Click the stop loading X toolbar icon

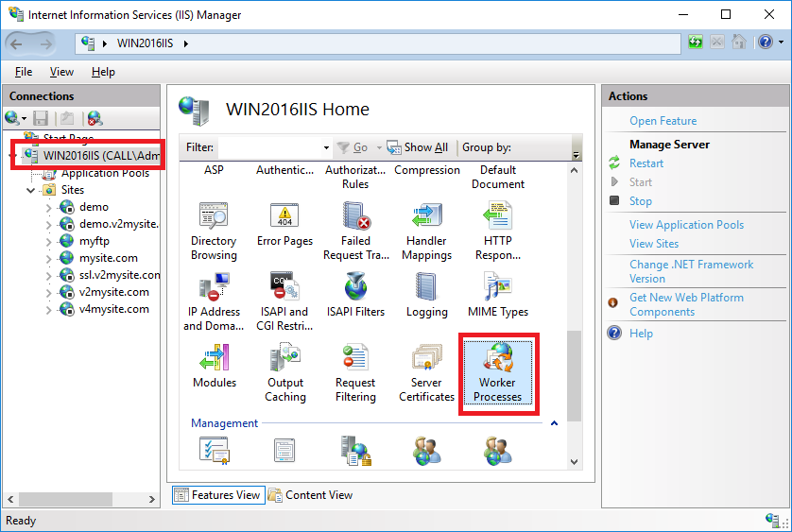click(x=716, y=42)
